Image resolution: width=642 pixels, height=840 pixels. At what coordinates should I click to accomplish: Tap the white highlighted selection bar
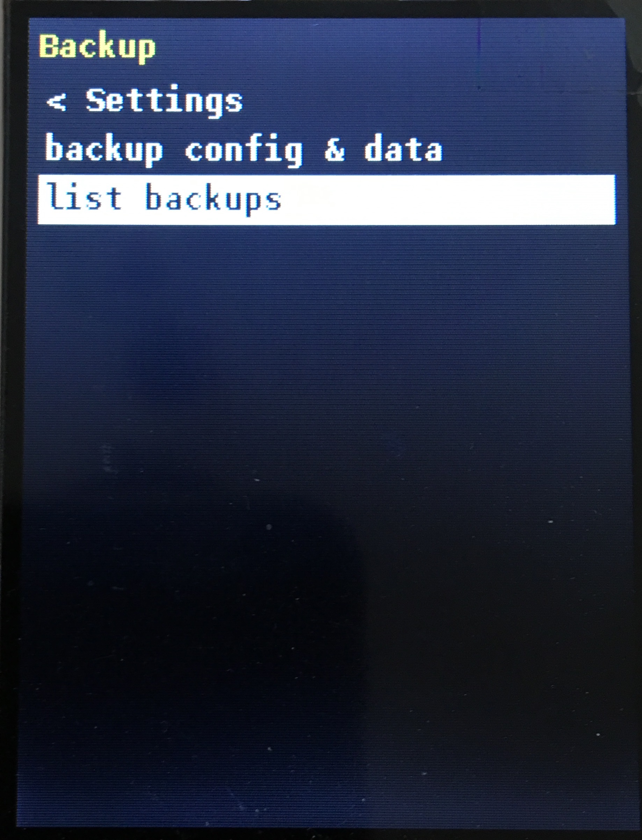327,200
